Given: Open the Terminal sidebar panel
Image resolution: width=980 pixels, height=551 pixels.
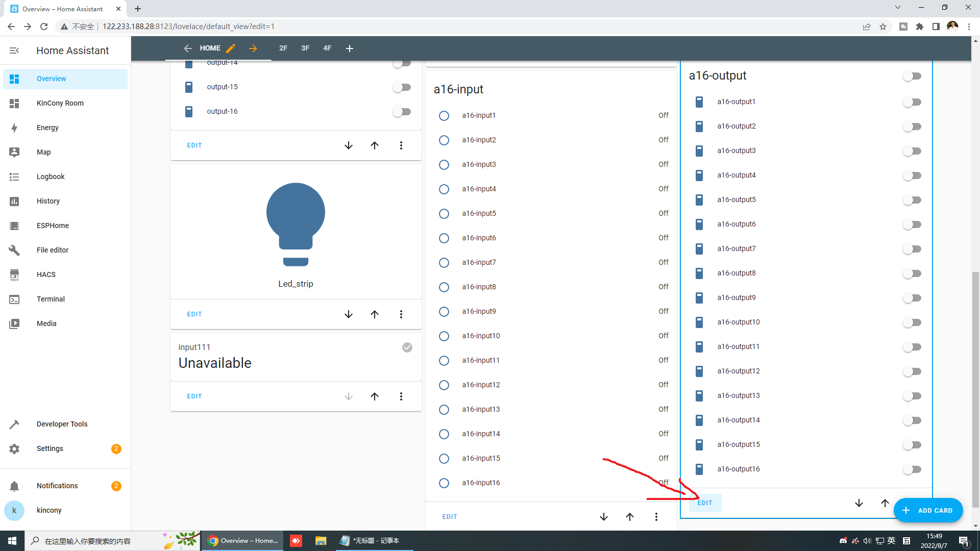Looking at the screenshot, I should 51,299.
